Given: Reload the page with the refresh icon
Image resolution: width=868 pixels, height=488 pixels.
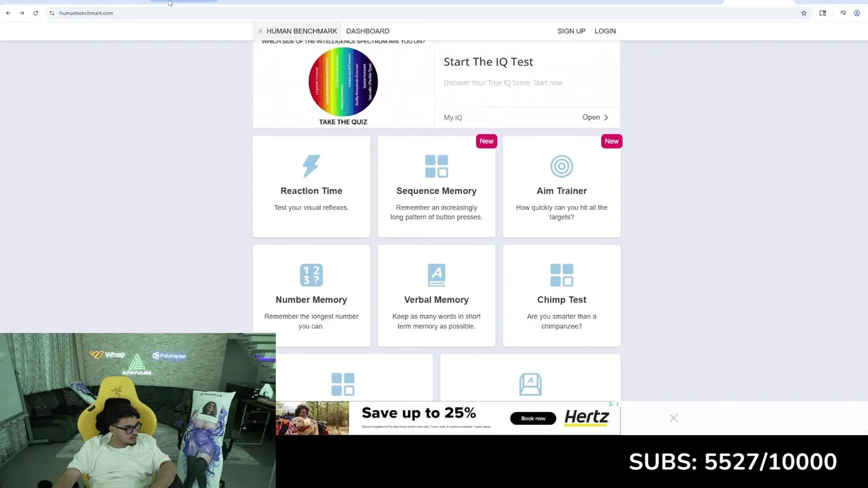Looking at the screenshot, I should pos(35,13).
